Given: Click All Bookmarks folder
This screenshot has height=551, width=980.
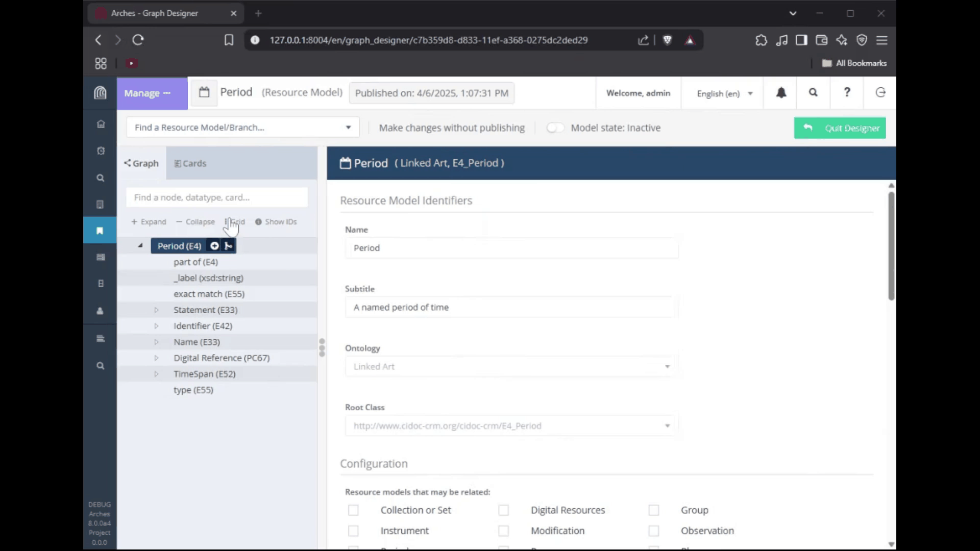Looking at the screenshot, I should click(x=854, y=63).
